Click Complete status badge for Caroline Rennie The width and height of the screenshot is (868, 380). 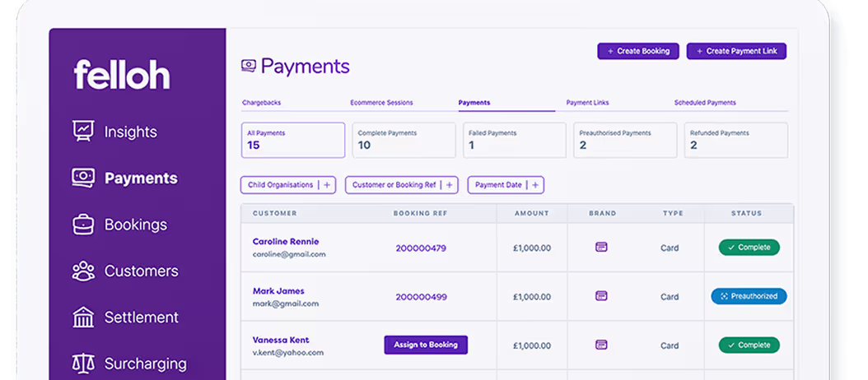point(749,248)
